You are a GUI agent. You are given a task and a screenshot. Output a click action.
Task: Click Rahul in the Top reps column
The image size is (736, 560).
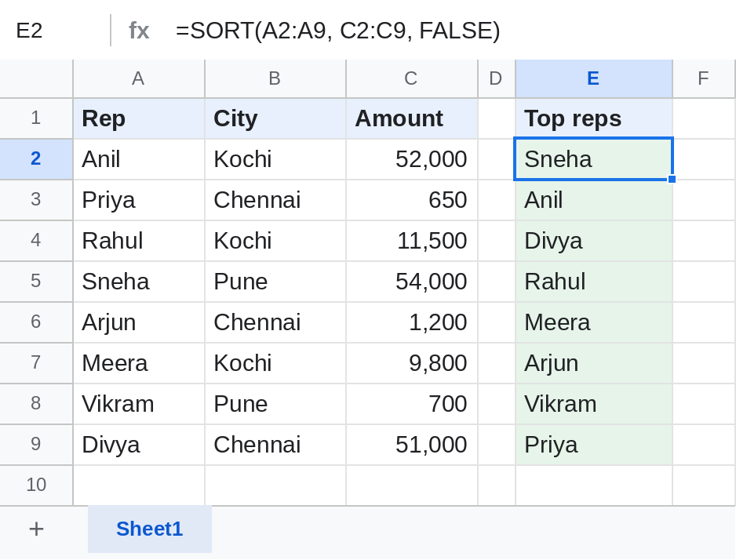[x=594, y=282]
